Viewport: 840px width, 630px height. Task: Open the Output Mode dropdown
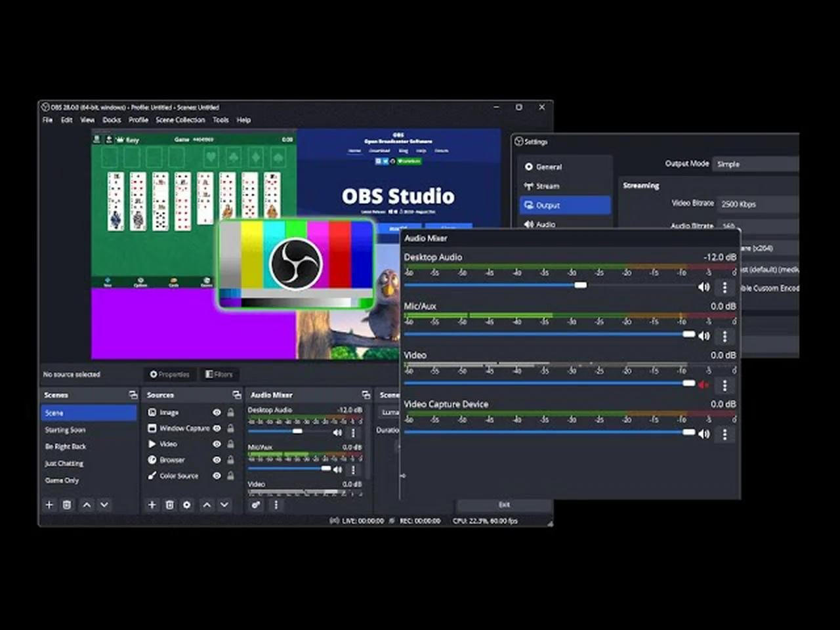click(755, 164)
